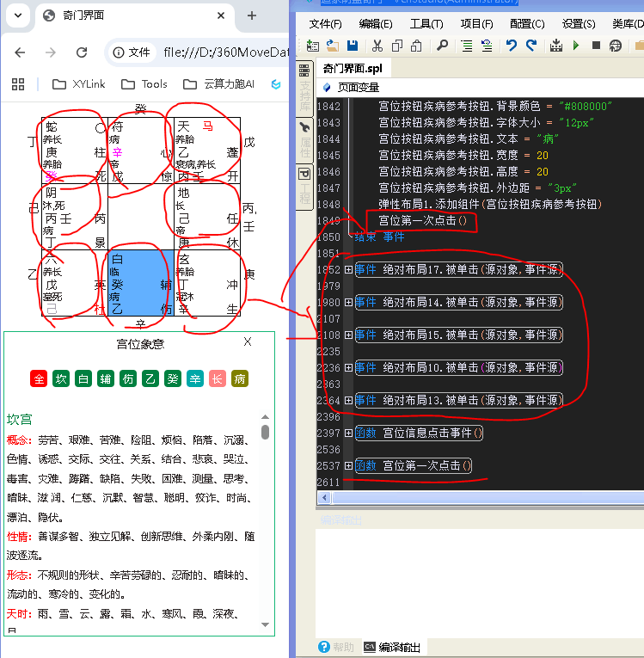Open the Tools bookmark folder
The height and width of the screenshot is (658, 644).
(x=144, y=84)
